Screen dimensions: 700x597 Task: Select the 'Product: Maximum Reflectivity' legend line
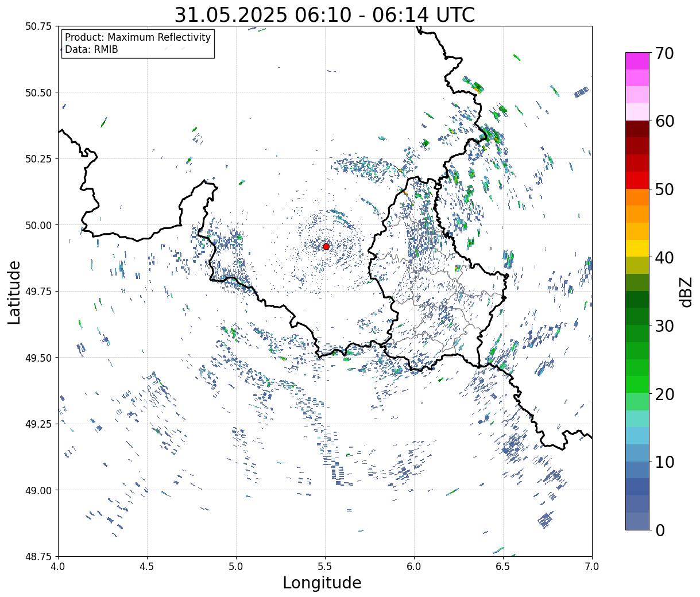tap(138, 37)
